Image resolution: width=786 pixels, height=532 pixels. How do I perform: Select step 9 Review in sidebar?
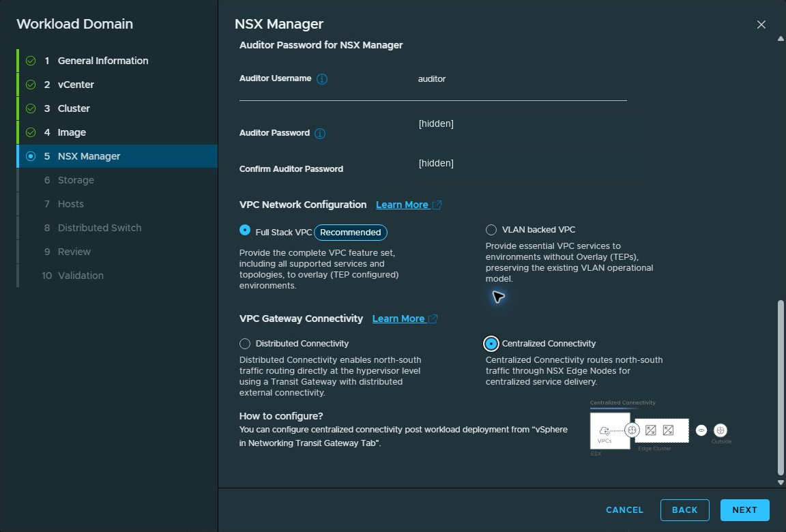[117, 252]
